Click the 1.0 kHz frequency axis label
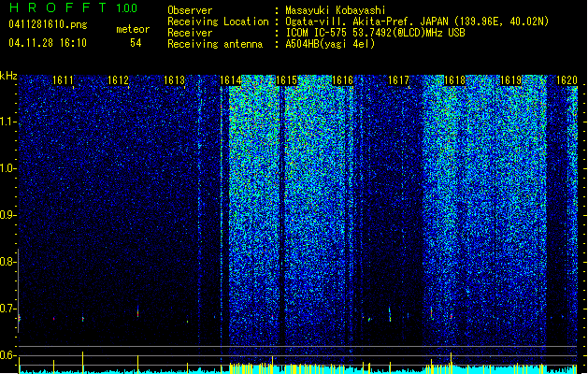The image size is (588, 374). click(7, 168)
